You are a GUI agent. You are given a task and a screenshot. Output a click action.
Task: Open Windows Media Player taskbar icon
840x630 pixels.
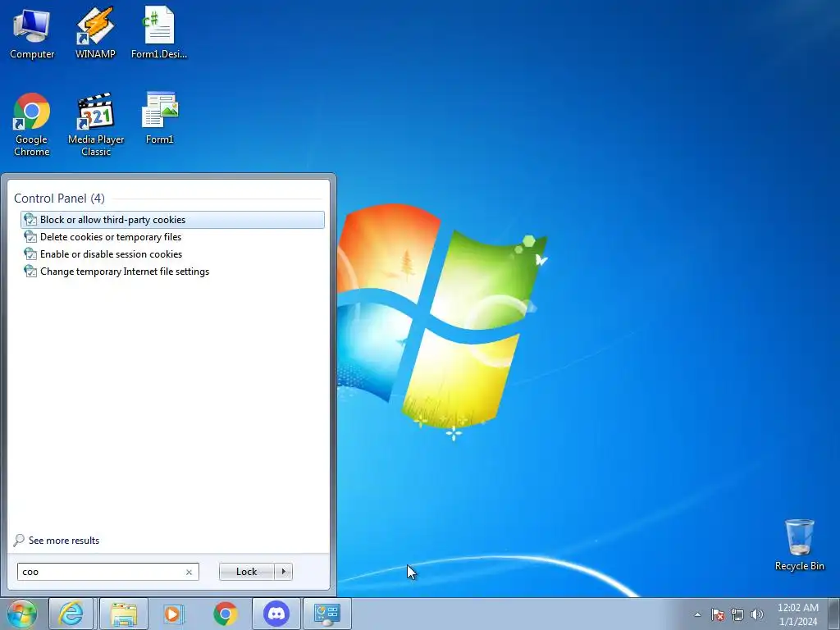pyautogui.click(x=172, y=614)
